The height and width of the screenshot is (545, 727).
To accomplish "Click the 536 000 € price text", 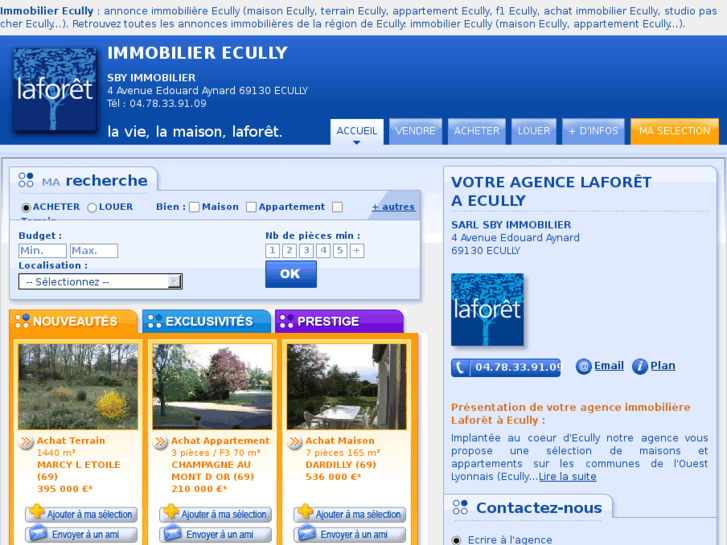I will (333, 476).
